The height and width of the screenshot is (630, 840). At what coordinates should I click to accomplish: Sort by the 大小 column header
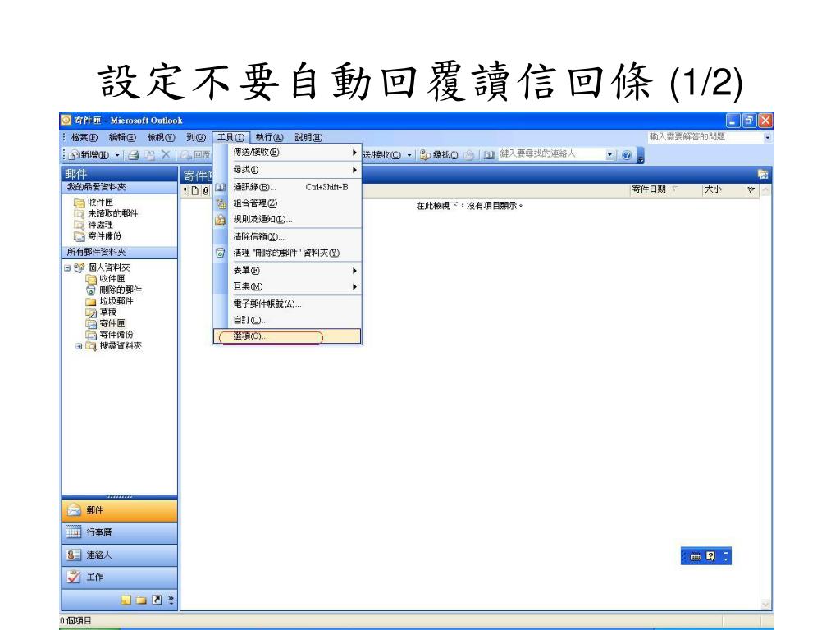coord(724,189)
